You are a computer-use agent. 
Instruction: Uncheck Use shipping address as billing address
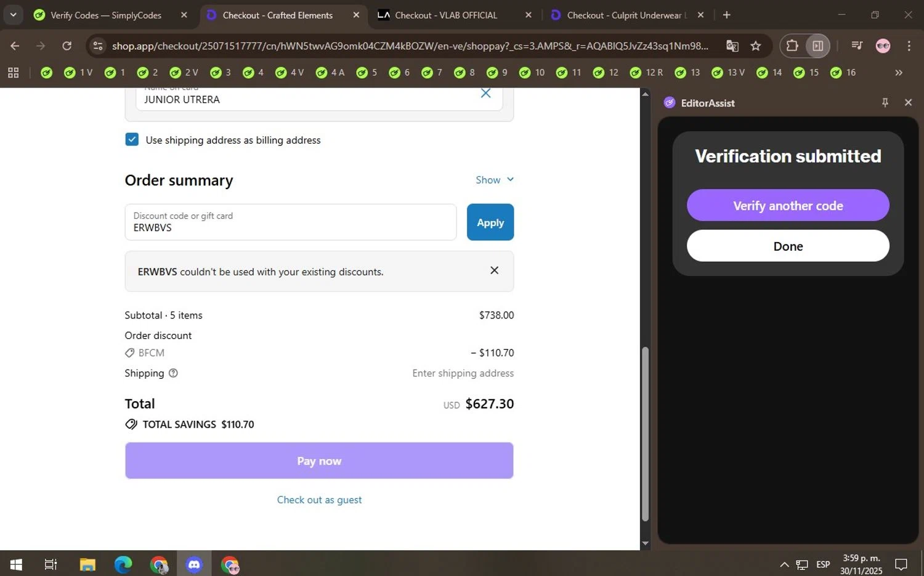(132, 140)
